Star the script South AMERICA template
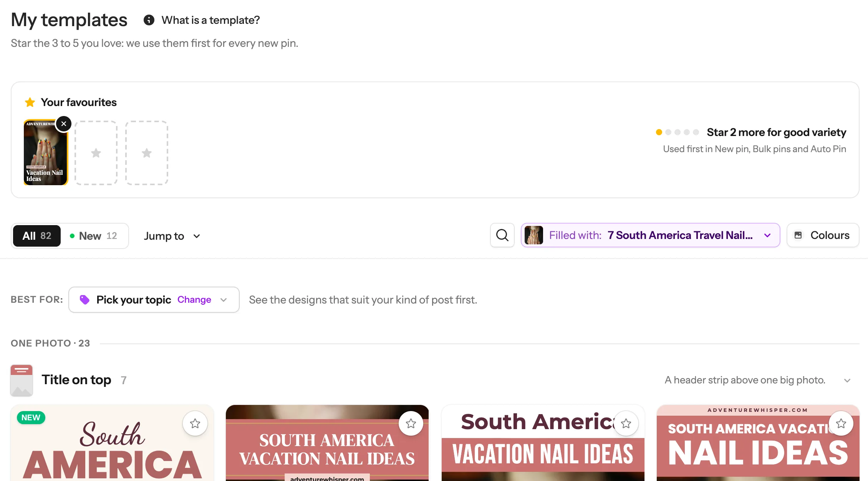Image resolution: width=868 pixels, height=481 pixels. pyautogui.click(x=195, y=423)
